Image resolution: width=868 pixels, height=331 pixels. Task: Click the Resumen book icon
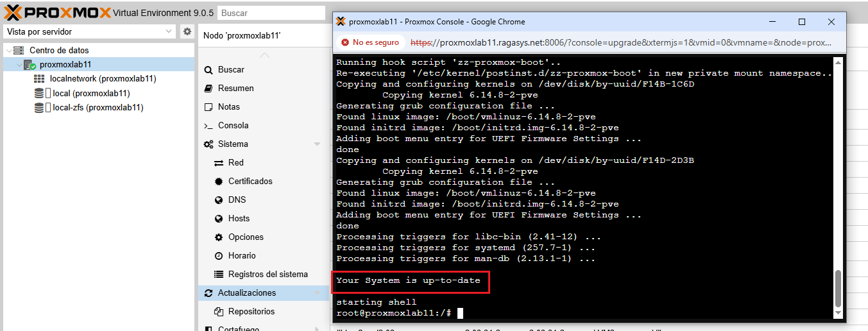tap(208, 88)
